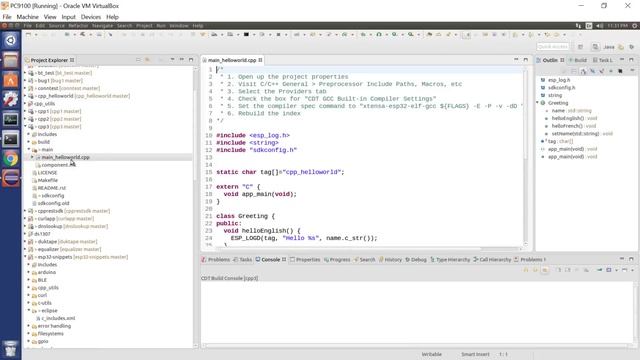Maximize the editor area
640x360 pixels.
(x=526, y=60)
